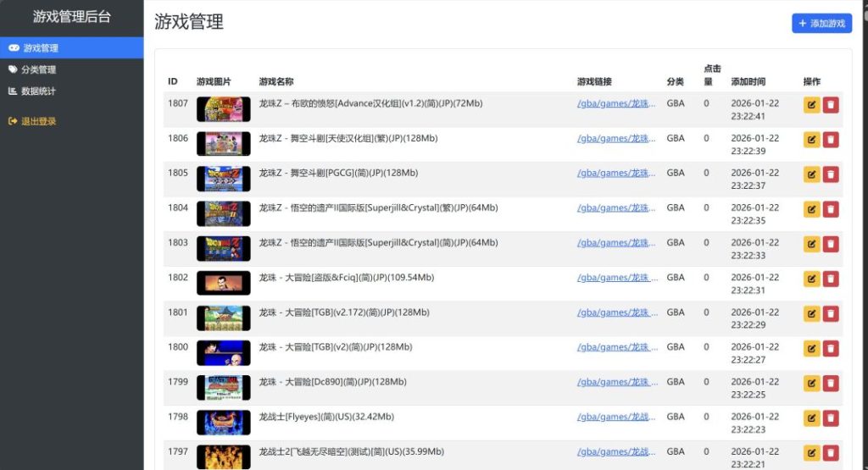Edit game row 1801
This screenshot has width=868, height=470.
[811, 314]
